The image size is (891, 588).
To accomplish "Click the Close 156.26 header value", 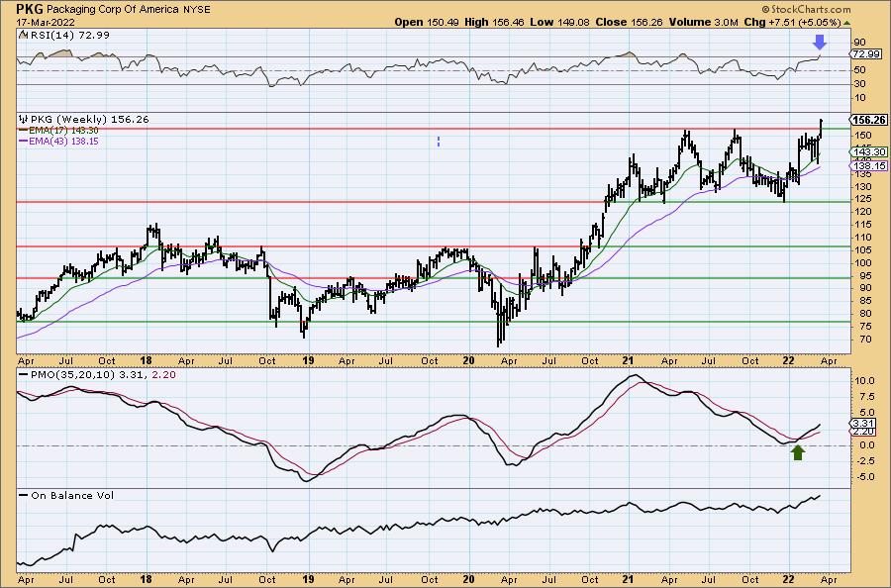I will [x=629, y=22].
